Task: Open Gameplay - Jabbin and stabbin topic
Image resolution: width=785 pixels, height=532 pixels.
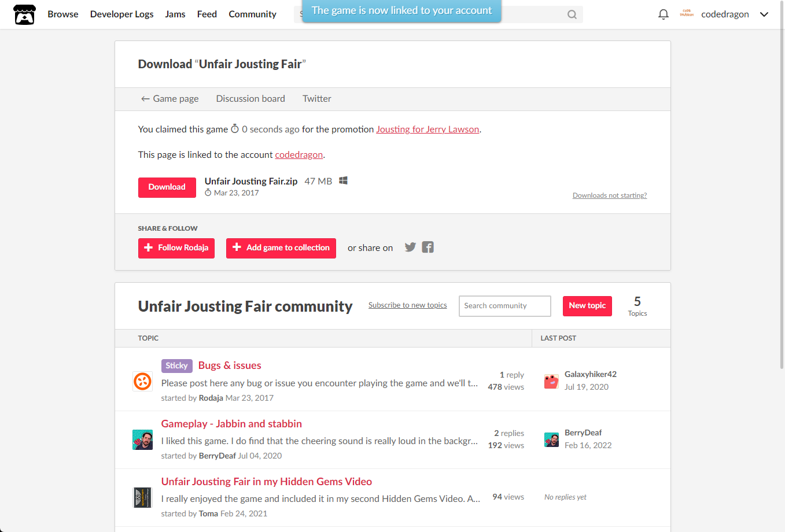Action: pos(231,424)
